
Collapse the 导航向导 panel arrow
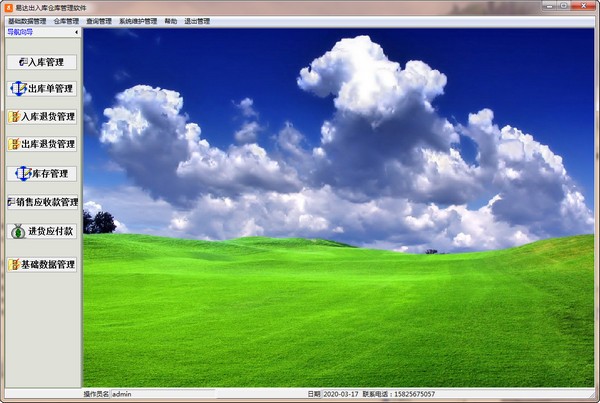pos(77,32)
